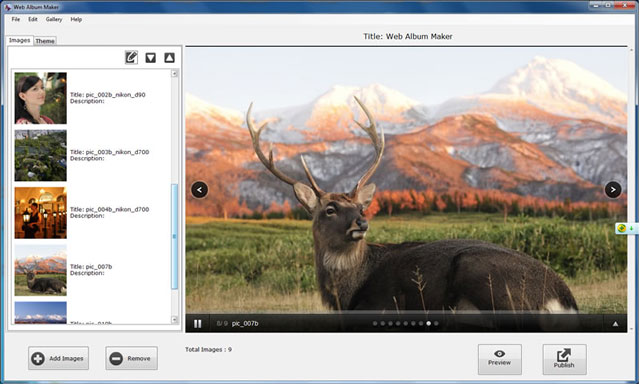Viewport: 640px width, 384px height.
Task: Select the pic_007b deer thumbnail
Action: (40, 270)
